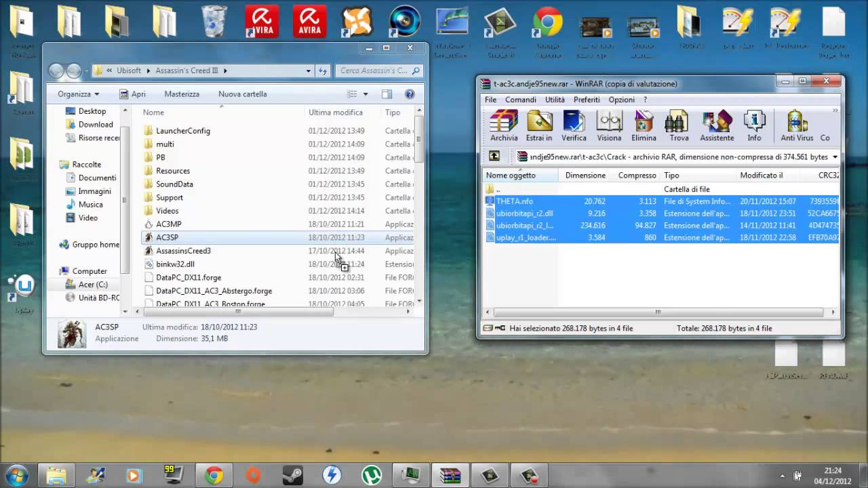Select Gruppo home in navigation pane

tap(96, 245)
